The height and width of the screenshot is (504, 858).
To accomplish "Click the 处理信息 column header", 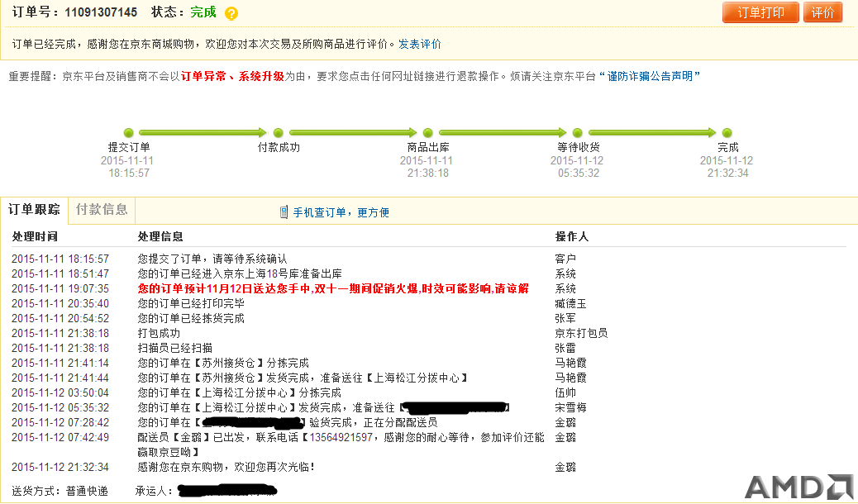I will click(x=160, y=236).
